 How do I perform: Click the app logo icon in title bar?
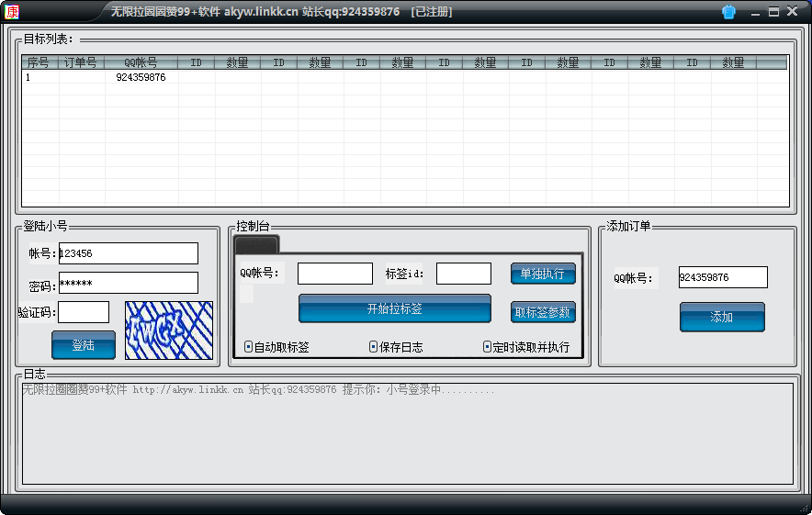point(12,12)
